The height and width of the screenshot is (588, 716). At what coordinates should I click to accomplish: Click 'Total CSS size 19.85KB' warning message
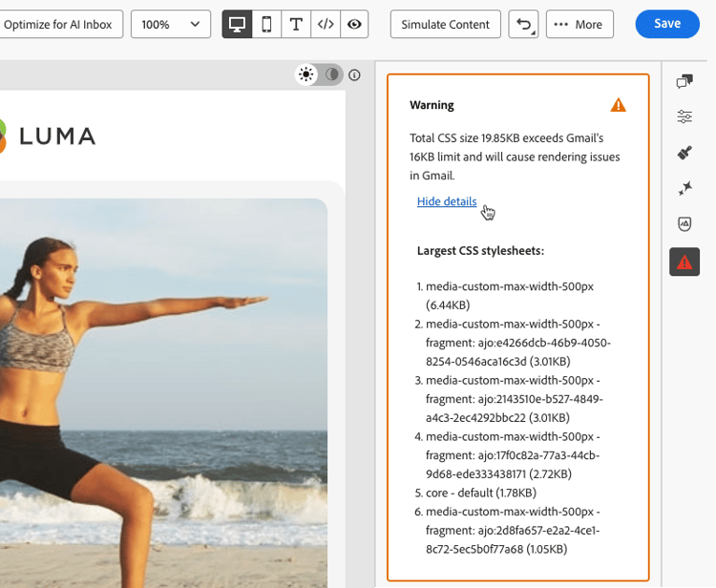click(x=515, y=157)
